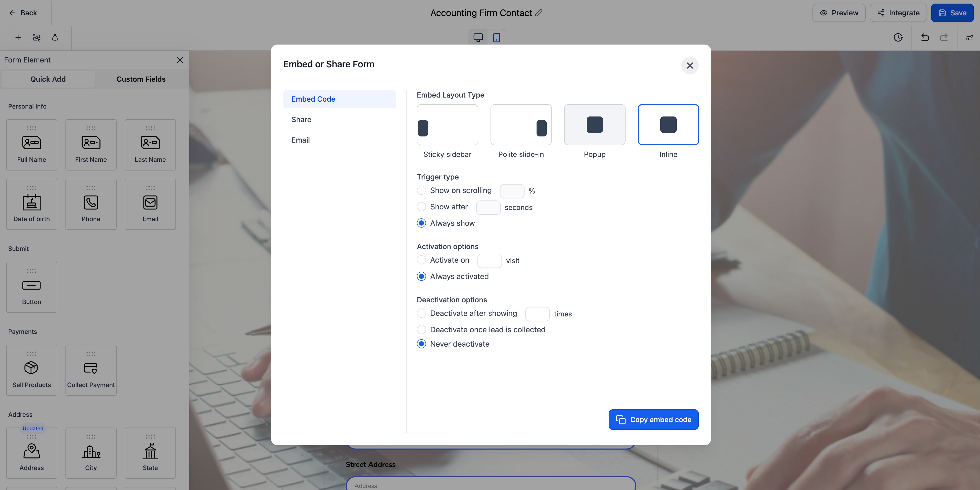Viewport: 980px width, 490px height.
Task: Open version history clock icon
Action: click(x=898, y=37)
